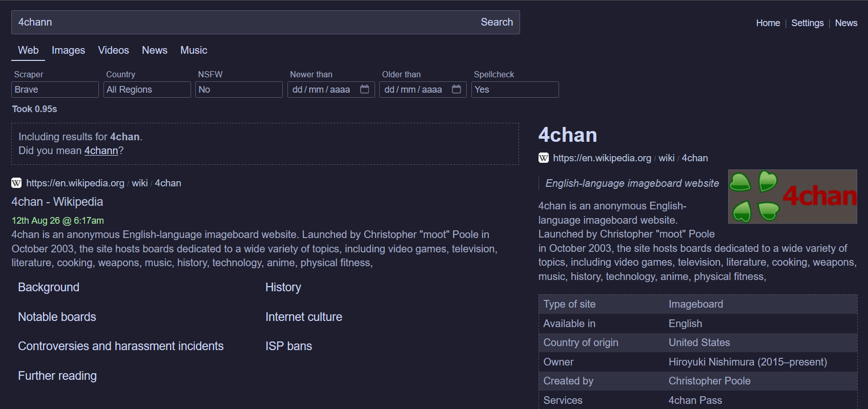Switch to the Images tab
Image resolution: width=868 pixels, height=409 pixels.
pyautogui.click(x=68, y=50)
